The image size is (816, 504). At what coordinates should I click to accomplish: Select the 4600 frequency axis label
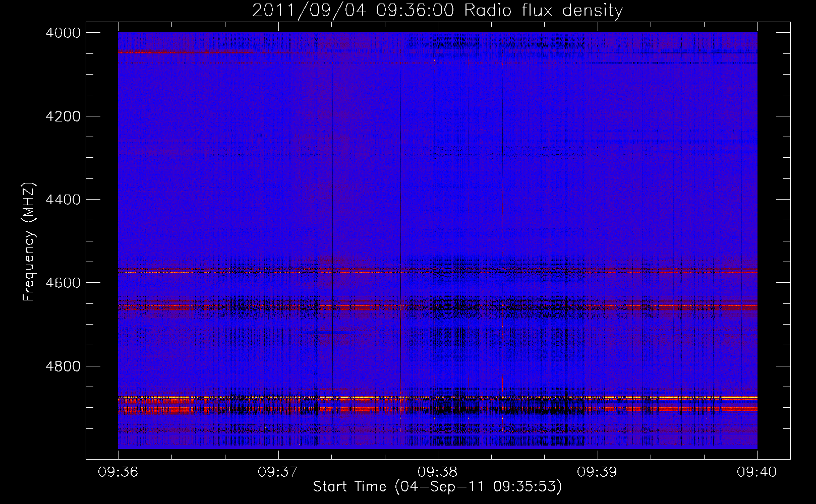pos(63,283)
